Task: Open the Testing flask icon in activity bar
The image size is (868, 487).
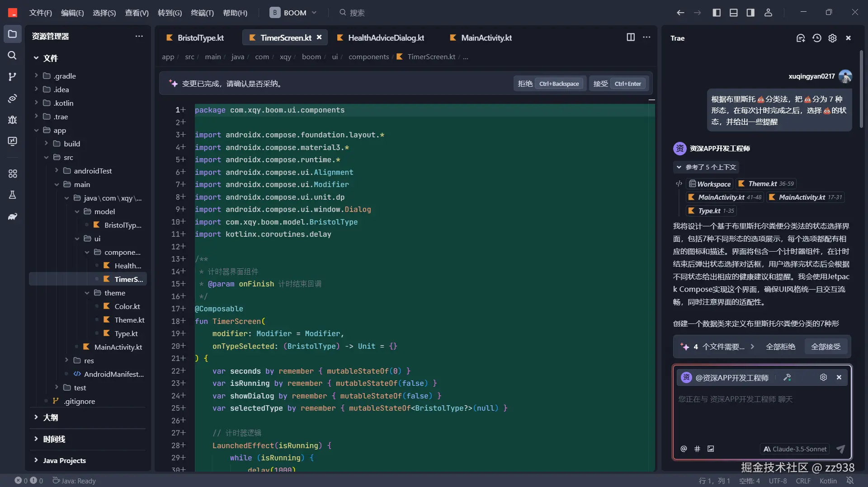Action: coord(12,195)
